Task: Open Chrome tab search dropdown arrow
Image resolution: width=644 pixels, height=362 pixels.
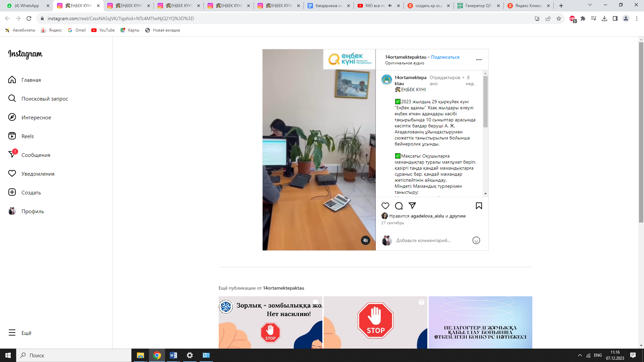Action: coord(590,5)
